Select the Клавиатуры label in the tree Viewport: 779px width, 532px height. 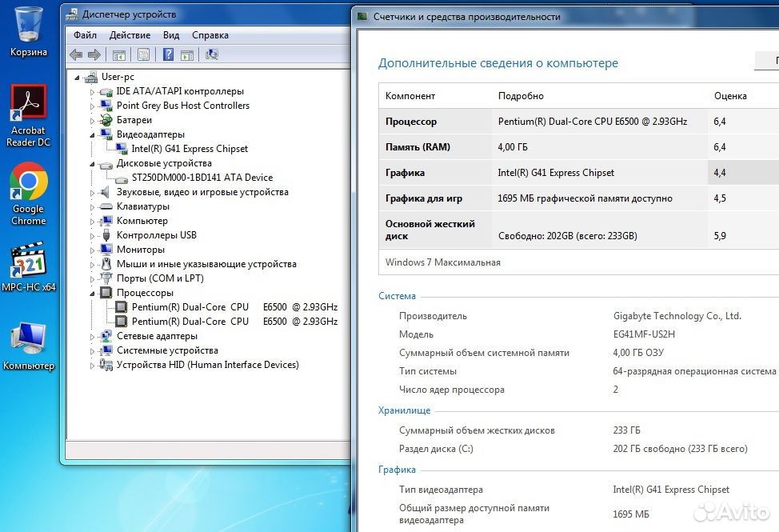(142, 206)
